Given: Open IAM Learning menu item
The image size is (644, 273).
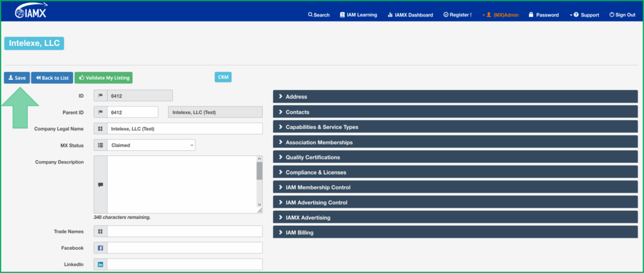Looking at the screenshot, I should coord(358,14).
